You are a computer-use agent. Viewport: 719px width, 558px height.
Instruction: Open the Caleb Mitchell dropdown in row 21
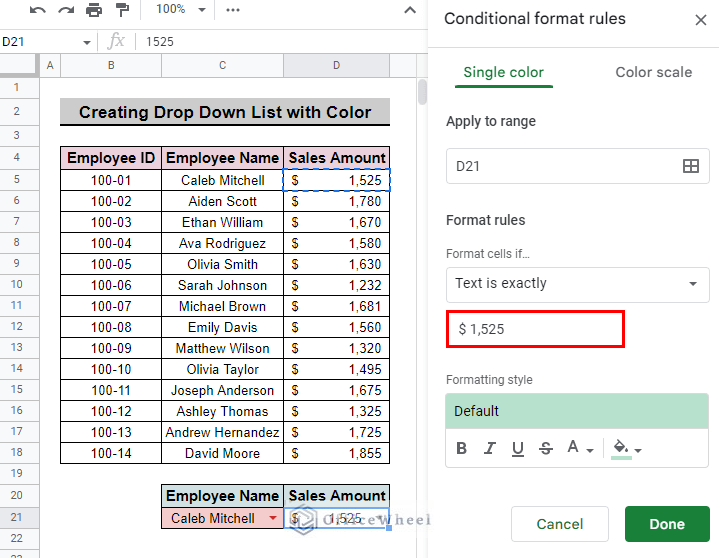[x=273, y=518]
